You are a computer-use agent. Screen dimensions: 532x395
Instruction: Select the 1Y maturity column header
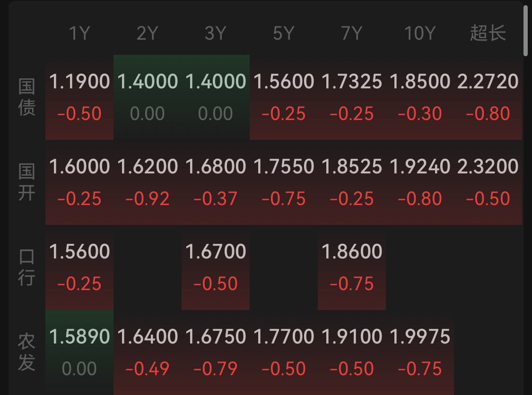click(x=79, y=34)
